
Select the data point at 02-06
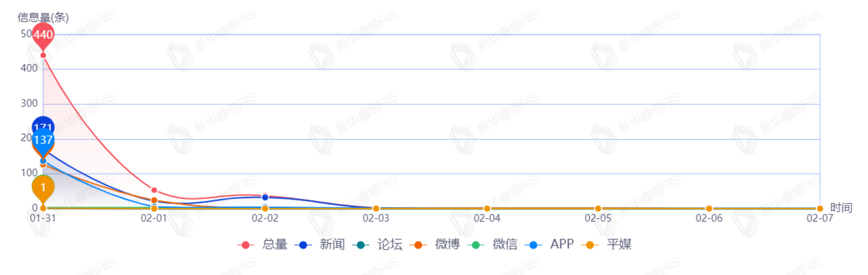(x=709, y=209)
